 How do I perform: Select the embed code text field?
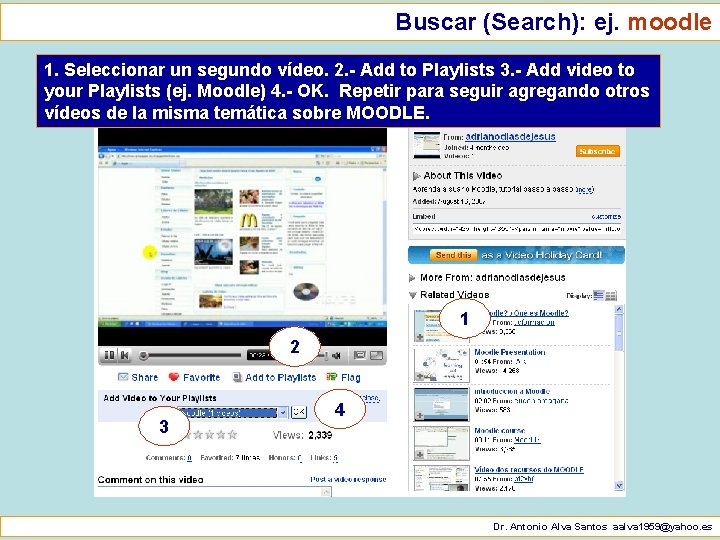517,229
